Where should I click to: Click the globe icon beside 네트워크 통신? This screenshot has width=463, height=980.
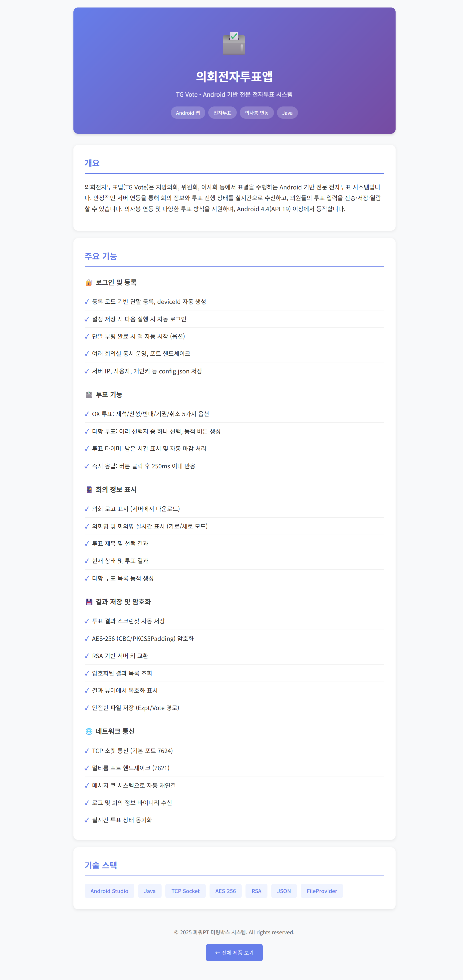pos(89,731)
